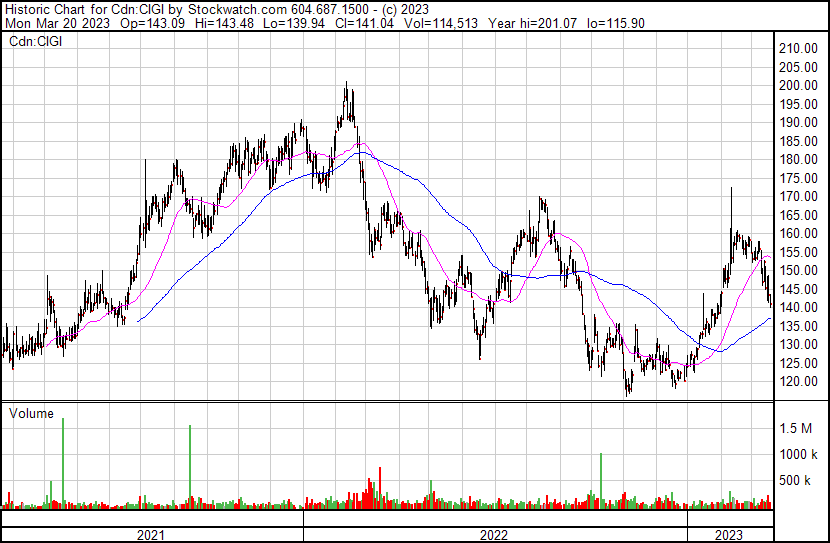The image size is (830, 543).
Task: Click the 120.00 price axis label
Action: [800, 382]
